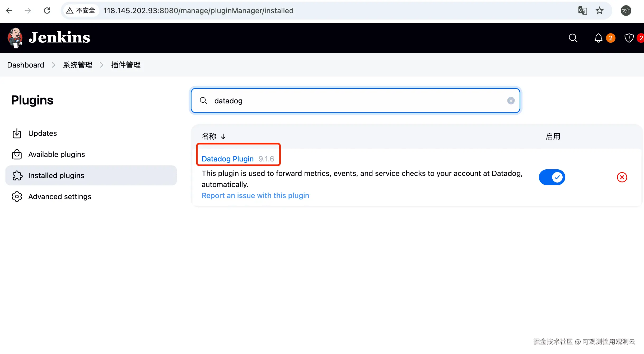
Task: Clear the datadog search text
Action: [x=511, y=101]
